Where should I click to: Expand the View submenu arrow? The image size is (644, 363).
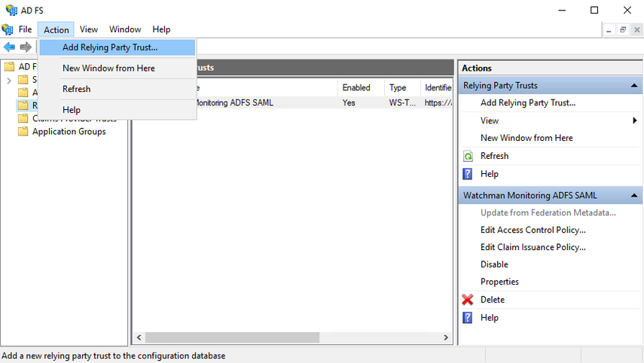pyautogui.click(x=635, y=120)
